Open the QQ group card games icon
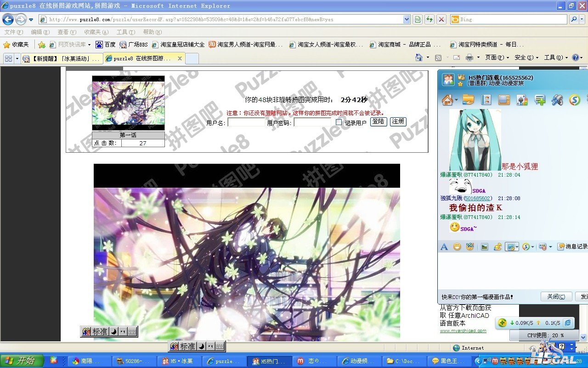Image resolution: width=588 pixels, height=368 pixels. coord(522,100)
